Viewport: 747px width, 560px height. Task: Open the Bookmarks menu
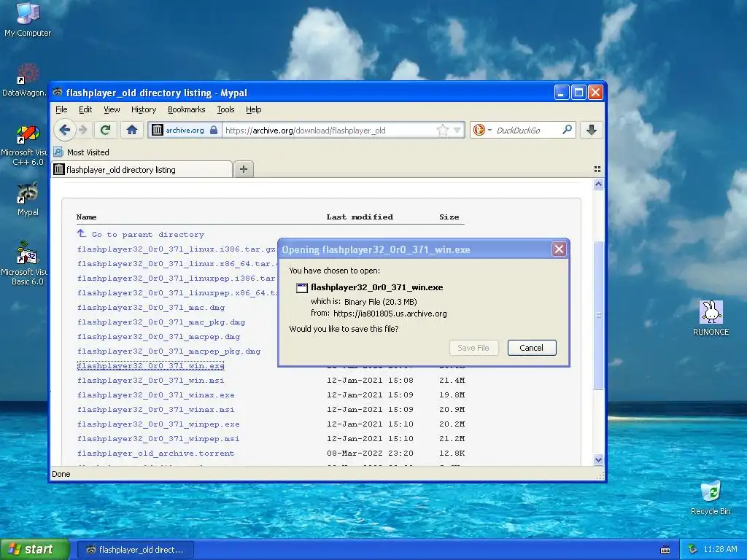click(x=186, y=109)
